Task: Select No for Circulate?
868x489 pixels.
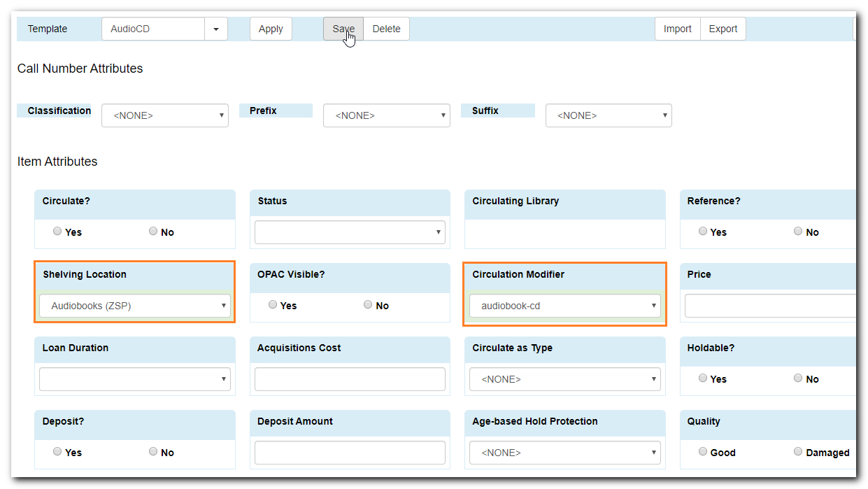Action: pyautogui.click(x=153, y=232)
